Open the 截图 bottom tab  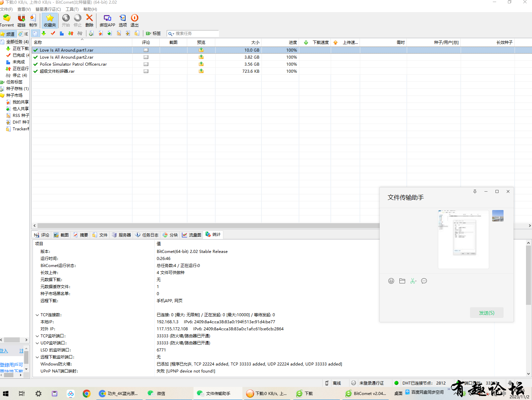pos(61,235)
